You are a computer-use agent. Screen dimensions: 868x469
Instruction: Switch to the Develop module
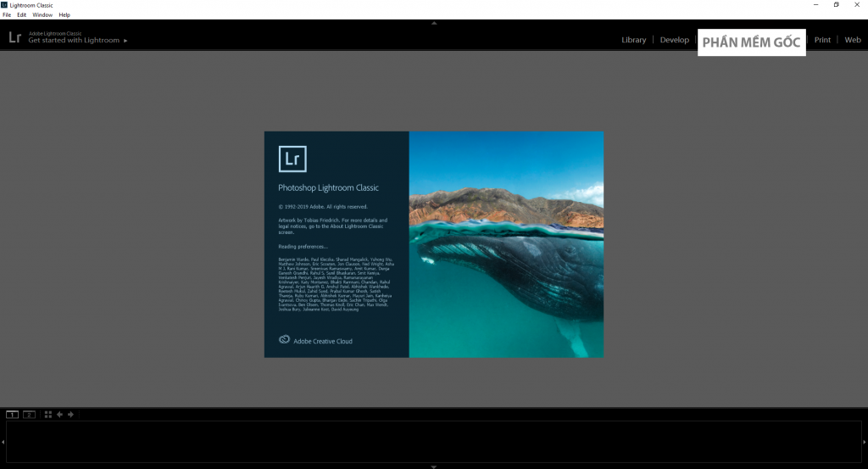click(x=674, y=40)
